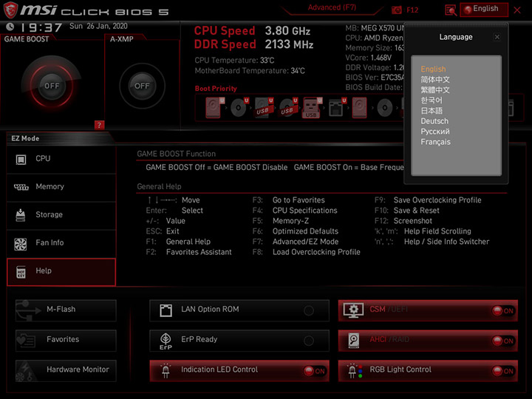Select Русский language option
Viewport: 532px width, 399px height.
coord(435,132)
